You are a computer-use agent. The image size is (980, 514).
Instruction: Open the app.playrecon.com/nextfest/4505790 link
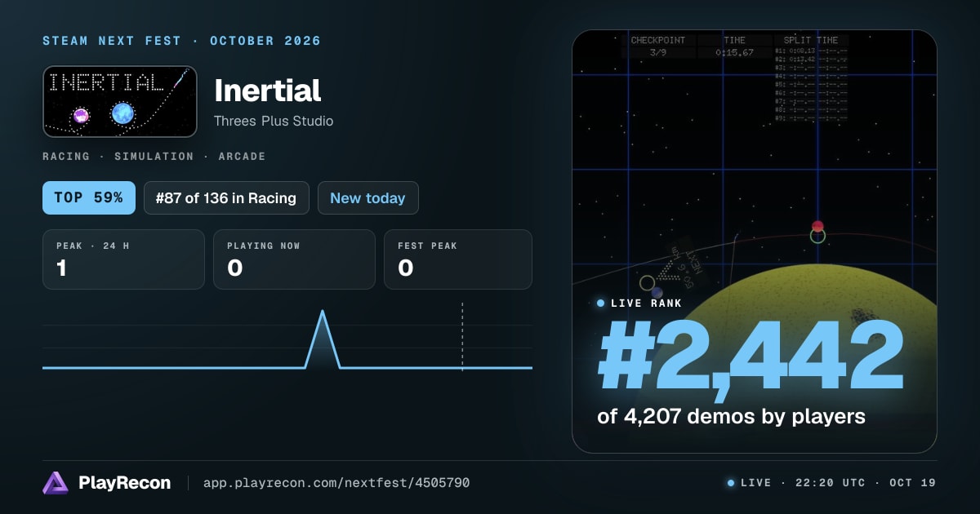tap(336, 483)
